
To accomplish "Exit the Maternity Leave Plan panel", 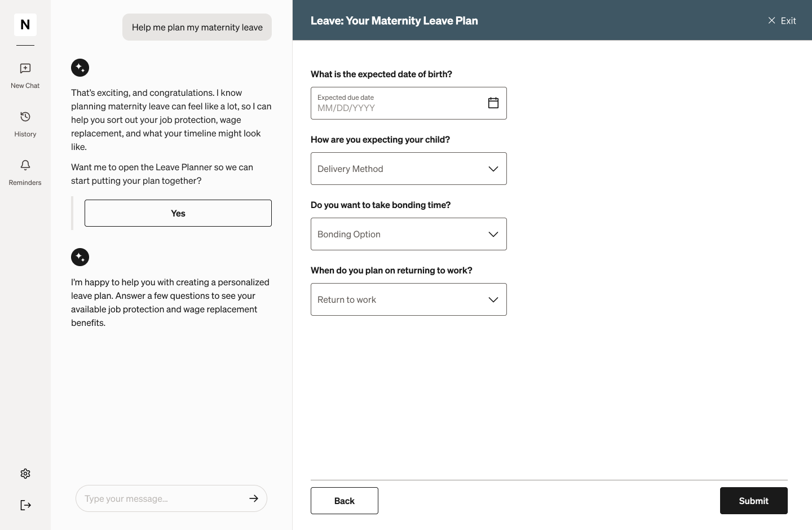I will pyautogui.click(x=782, y=21).
